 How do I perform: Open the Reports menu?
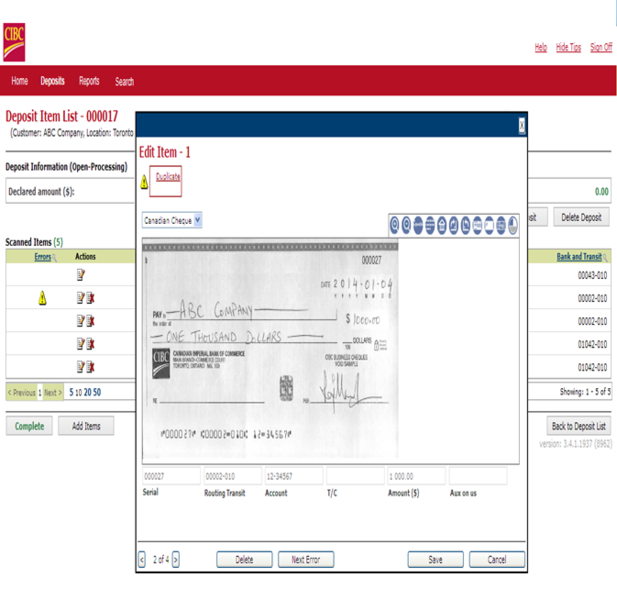coord(89,81)
